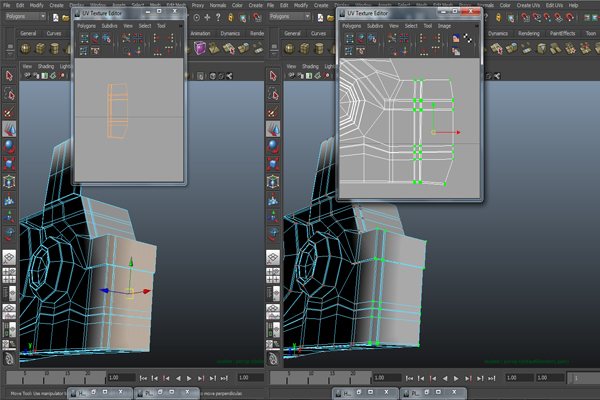Screen dimensions: 600x400
Task: Go to start of right window playback range
Action: point(409,378)
